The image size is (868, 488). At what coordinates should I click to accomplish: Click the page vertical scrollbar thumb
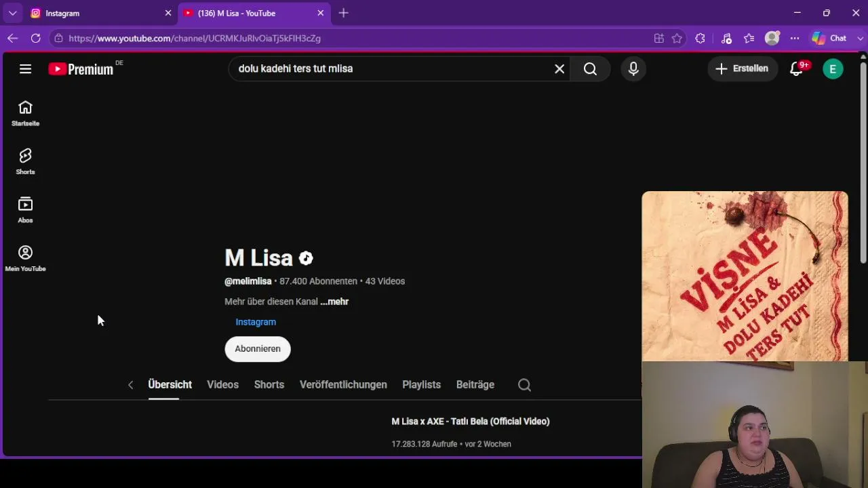[863, 163]
